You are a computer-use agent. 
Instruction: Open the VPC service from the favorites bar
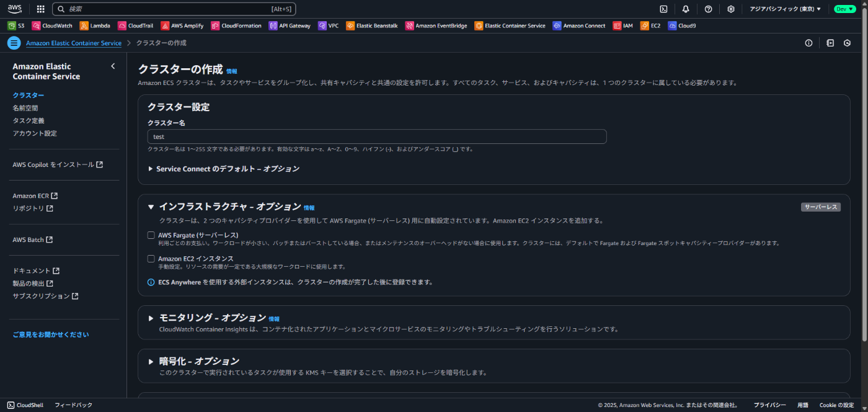328,25
